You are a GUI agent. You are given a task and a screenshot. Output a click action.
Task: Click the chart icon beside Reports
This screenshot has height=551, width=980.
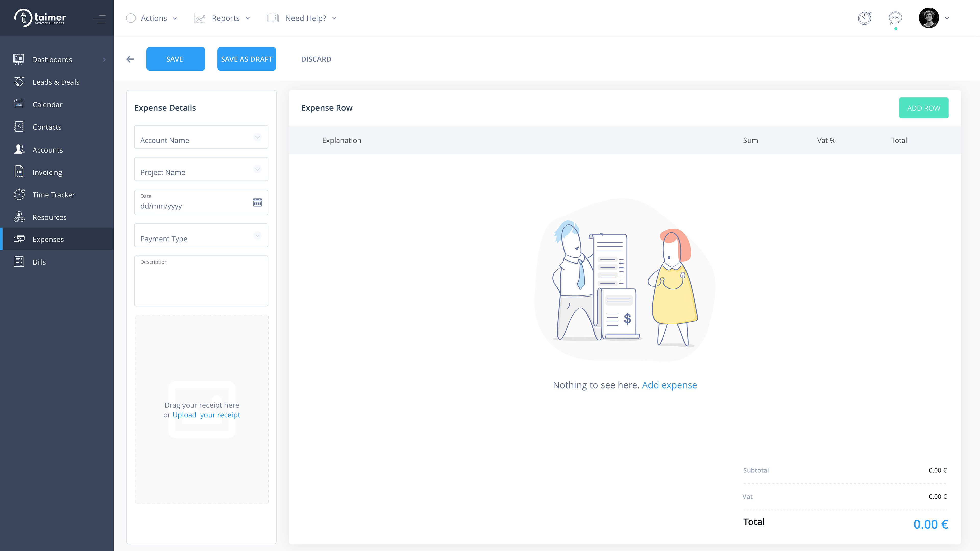(x=200, y=18)
